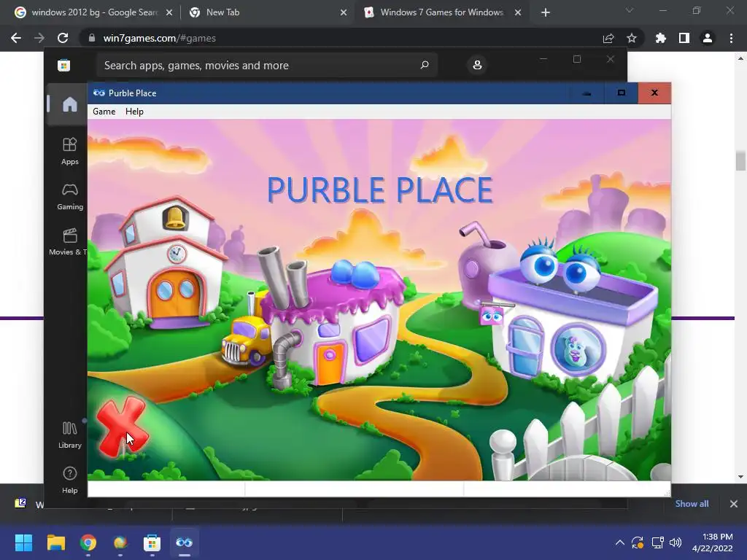Open Chrome profile avatar
Viewport: 747px width, 560px height.
click(708, 38)
